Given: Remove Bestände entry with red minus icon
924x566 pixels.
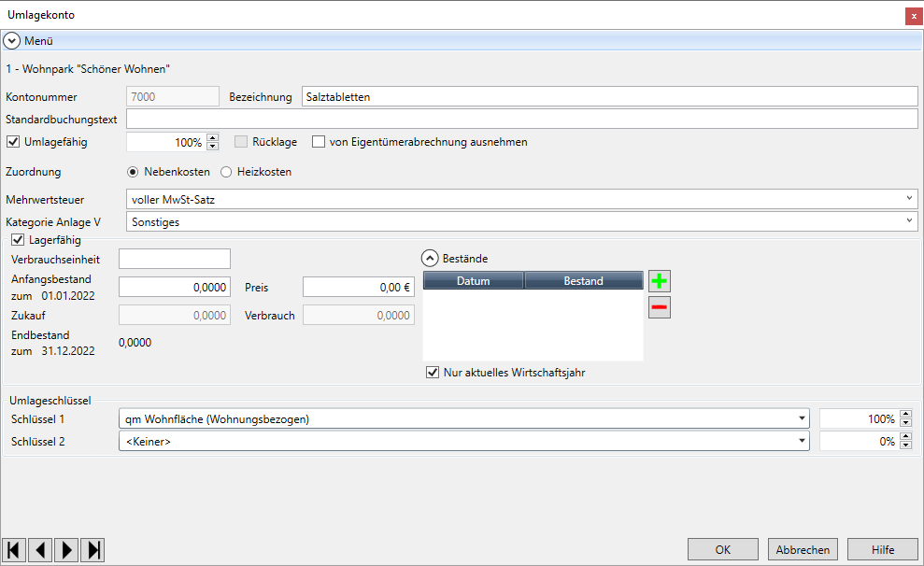Looking at the screenshot, I should coord(660,307).
